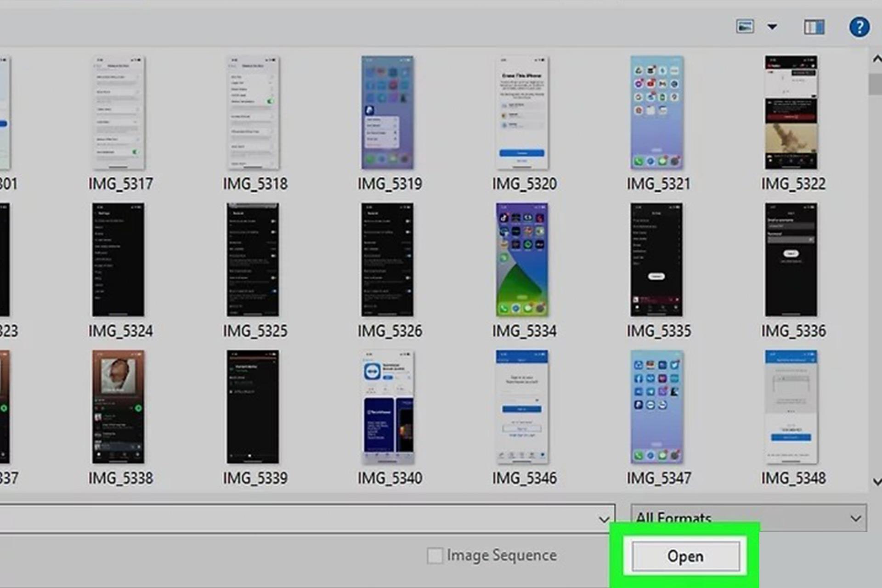Select the IMG_5319 thumbnail

pyautogui.click(x=388, y=113)
